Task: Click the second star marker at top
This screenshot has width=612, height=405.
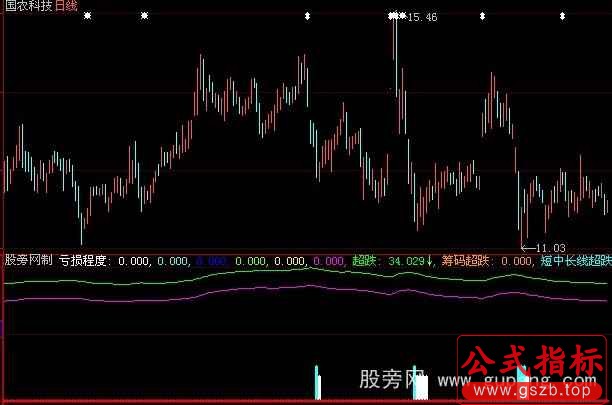Action: [145, 17]
